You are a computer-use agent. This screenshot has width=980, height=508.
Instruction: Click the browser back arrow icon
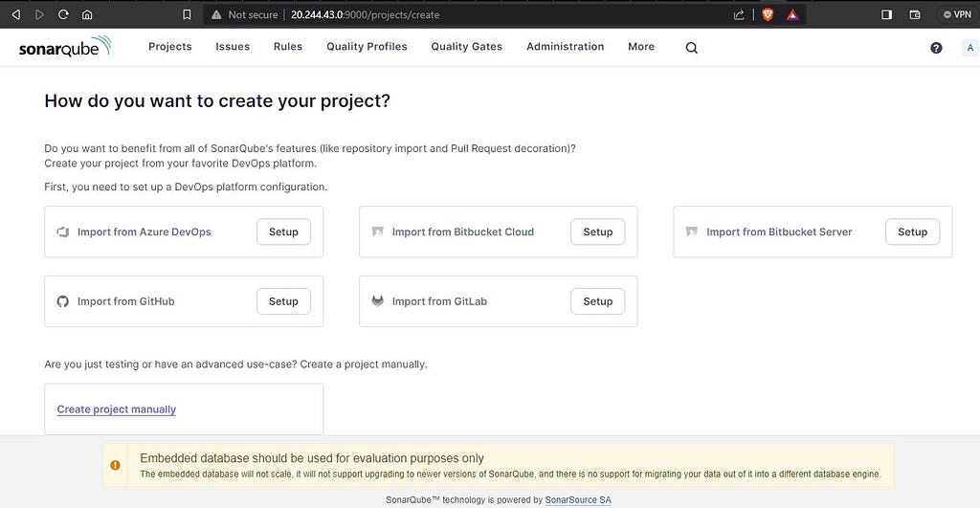click(x=16, y=14)
